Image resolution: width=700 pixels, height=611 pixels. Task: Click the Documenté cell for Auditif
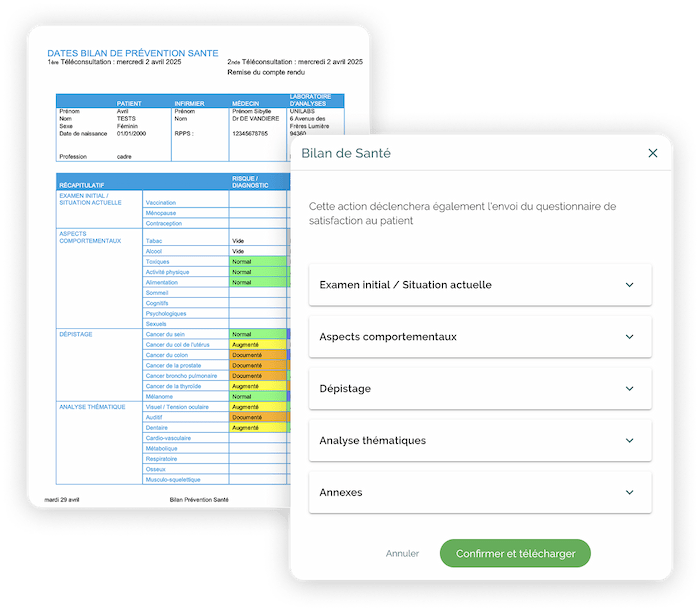258,417
